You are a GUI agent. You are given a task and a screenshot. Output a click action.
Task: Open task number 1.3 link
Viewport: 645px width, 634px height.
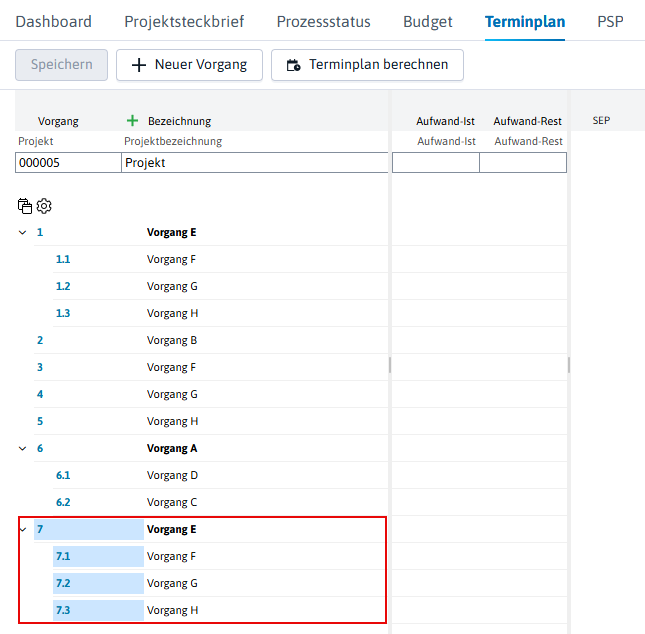point(63,314)
